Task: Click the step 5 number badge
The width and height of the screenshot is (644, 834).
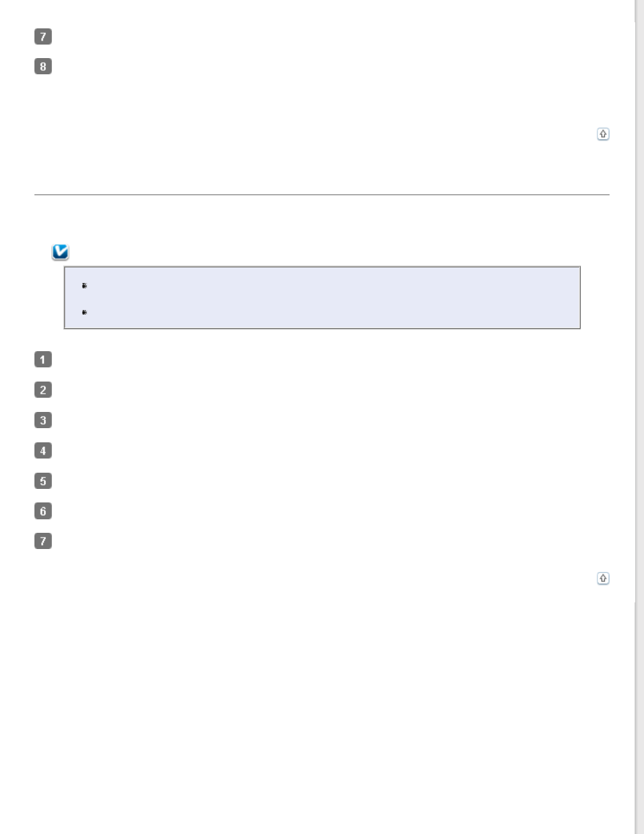Action: pos(43,481)
